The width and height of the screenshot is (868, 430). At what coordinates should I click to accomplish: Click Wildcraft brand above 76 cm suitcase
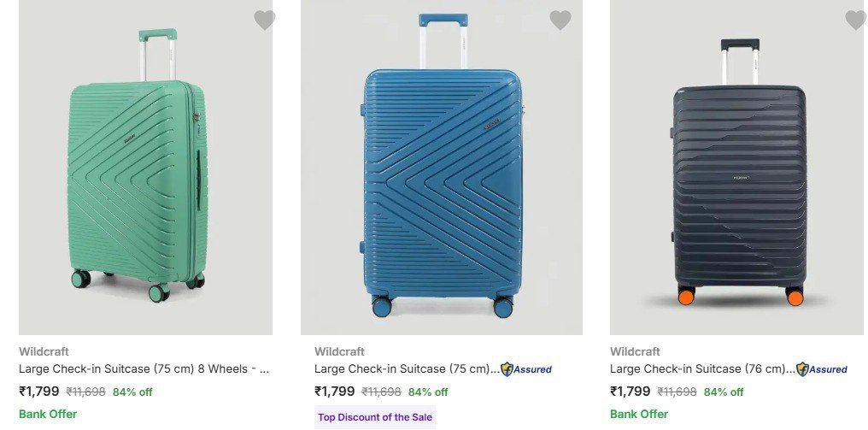pos(635,351)
